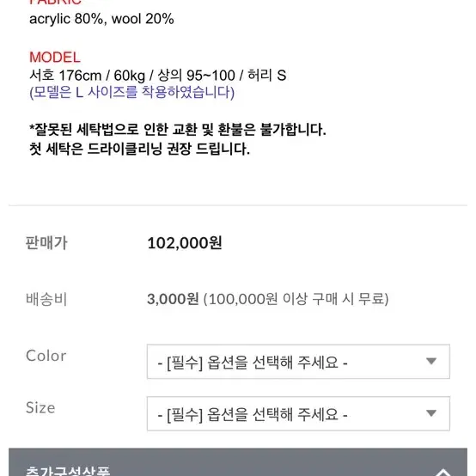Click the bold 교환 및 환불 warning line
This screenshot has width=476, height=476.
click(178, 130)
